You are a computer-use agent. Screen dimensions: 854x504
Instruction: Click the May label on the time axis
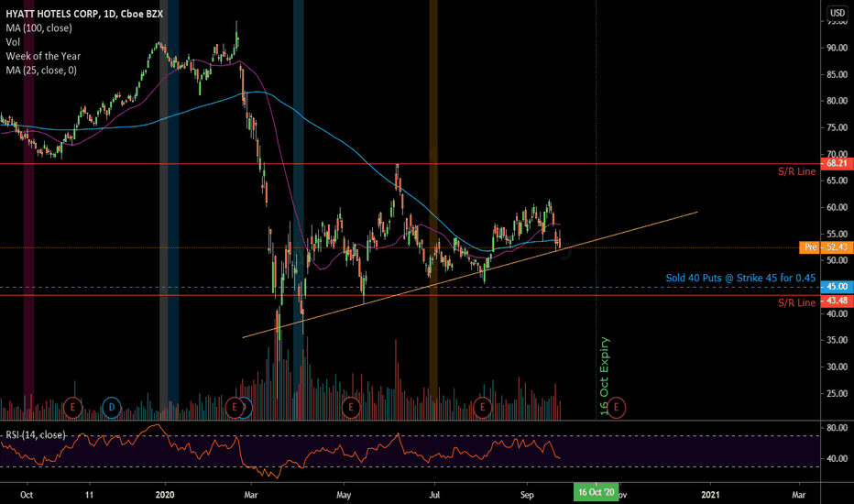point(344,495)
